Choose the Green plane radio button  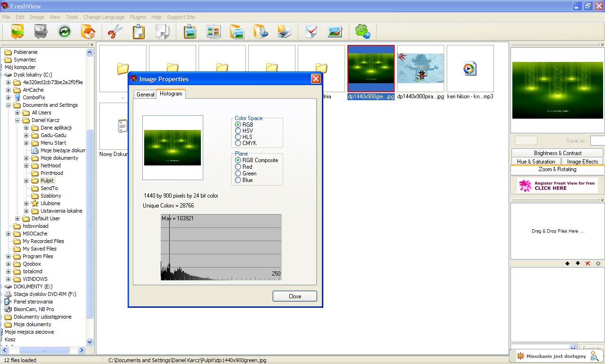(238, 173)
